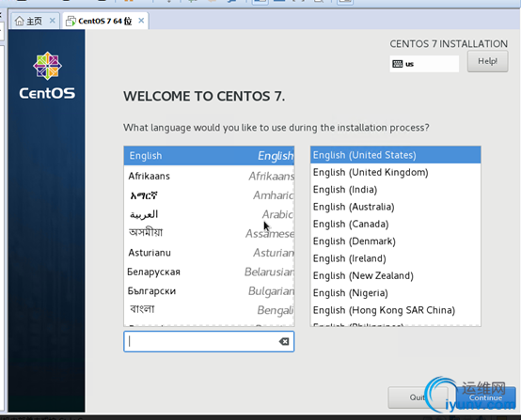Select the Arabic language row
Viewport: 521px width, 420px height.
pos(209,214)
